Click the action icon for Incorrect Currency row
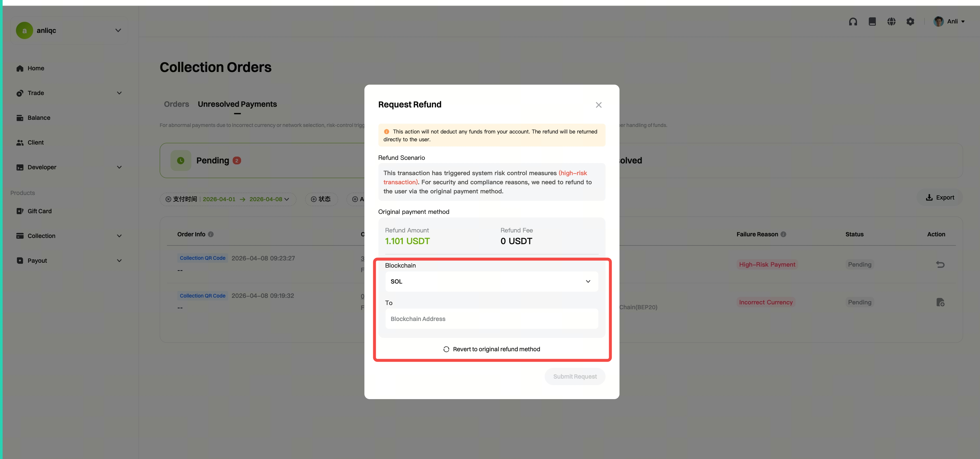 [940, 302]
